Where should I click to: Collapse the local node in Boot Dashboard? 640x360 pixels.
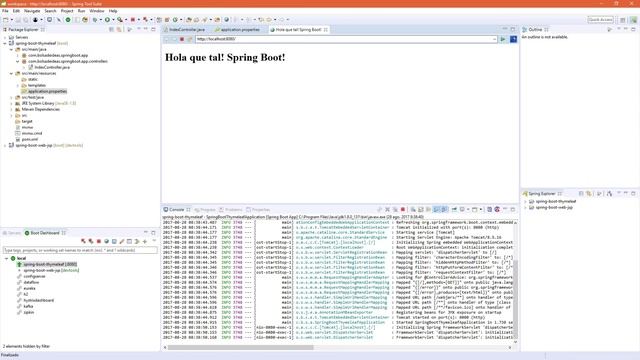click(6, 258)
